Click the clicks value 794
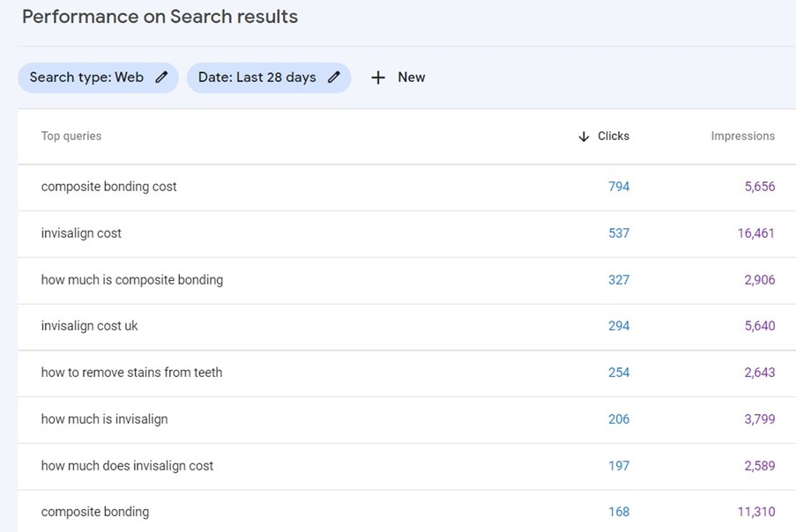The width and height of the screenshot is (796, 532). click(x=619, y=186)
